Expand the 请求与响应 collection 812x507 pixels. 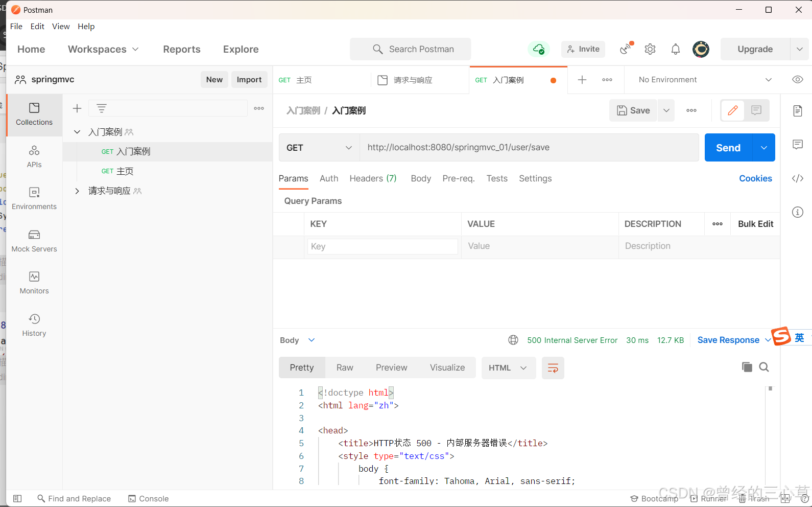[77, 191]
